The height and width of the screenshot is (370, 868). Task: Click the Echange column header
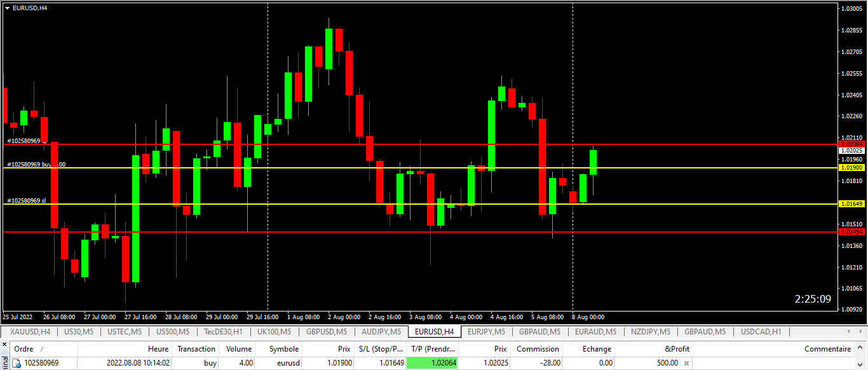[588, 349]
